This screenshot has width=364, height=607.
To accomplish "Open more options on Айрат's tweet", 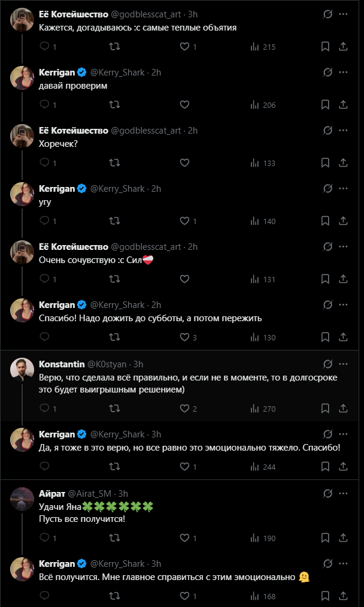I will pos(344,493).
